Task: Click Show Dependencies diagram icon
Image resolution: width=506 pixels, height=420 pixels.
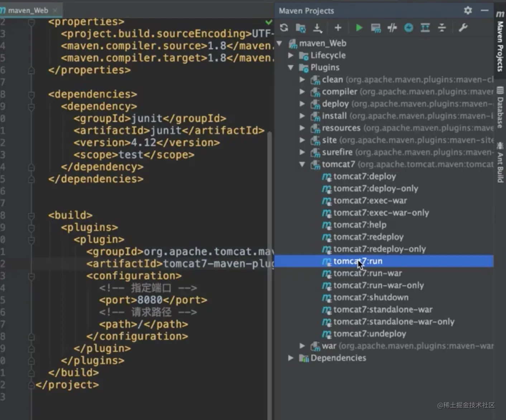Action: (x=425, y=28)
